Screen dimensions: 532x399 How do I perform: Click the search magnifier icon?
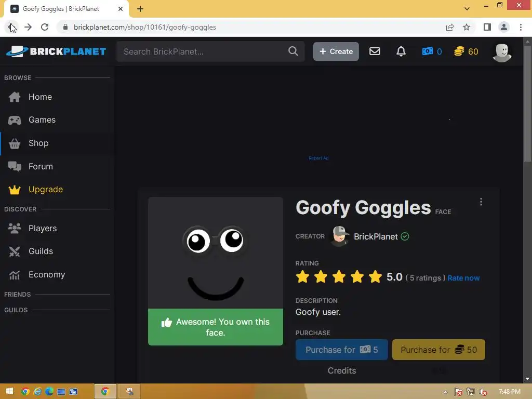293,51
